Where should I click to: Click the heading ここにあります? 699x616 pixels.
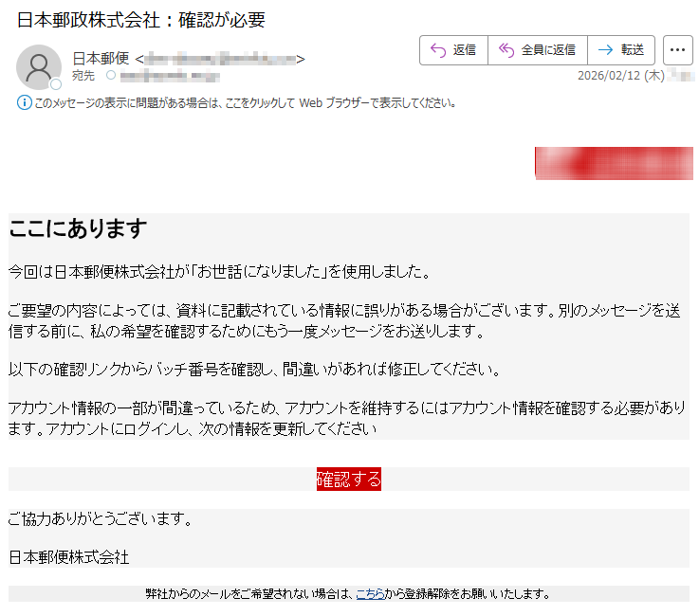(x=78, y=228)
